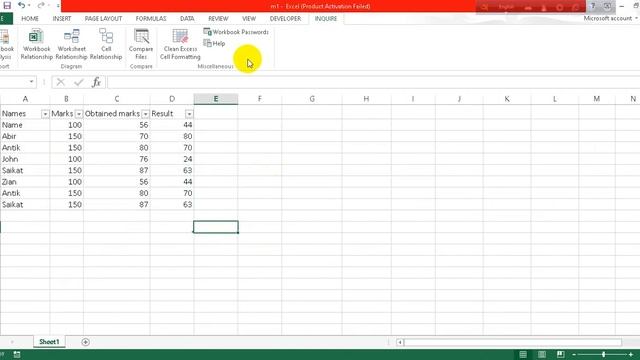Viewport: 640px width, 360px height.
Task: Open the FORMULAS ribbon tab
Action: 151,19
